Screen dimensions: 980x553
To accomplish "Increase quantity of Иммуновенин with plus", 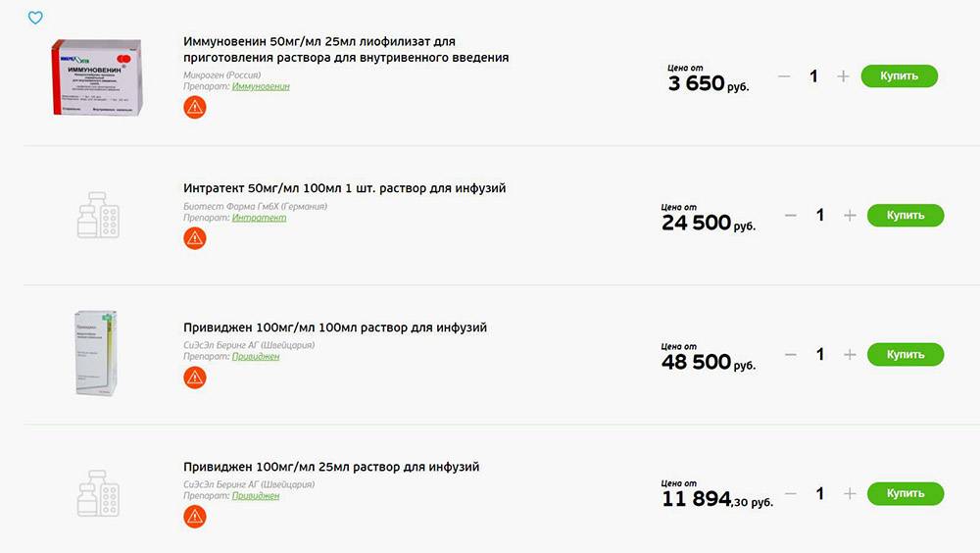I will tap(843, 76).
